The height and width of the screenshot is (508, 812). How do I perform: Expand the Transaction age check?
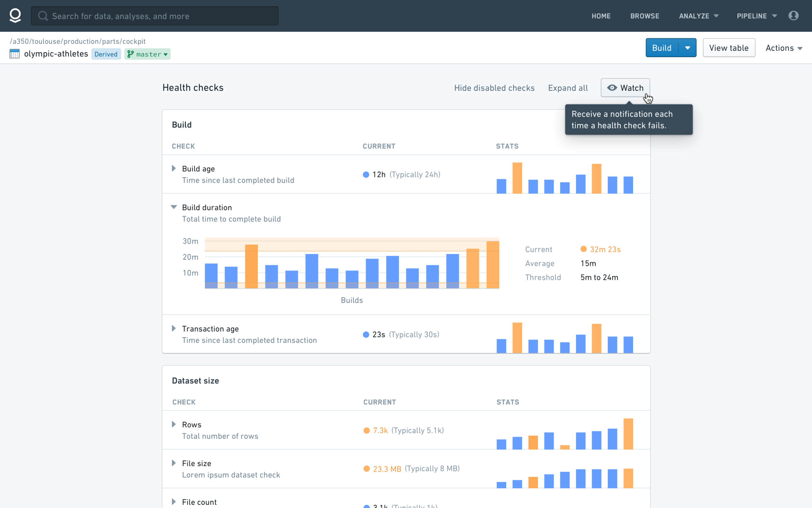coord(173,328)
